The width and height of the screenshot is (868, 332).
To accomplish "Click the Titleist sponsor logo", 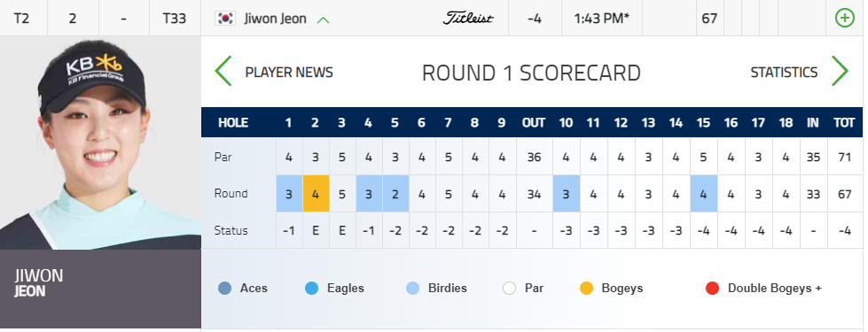I will 468,19.
